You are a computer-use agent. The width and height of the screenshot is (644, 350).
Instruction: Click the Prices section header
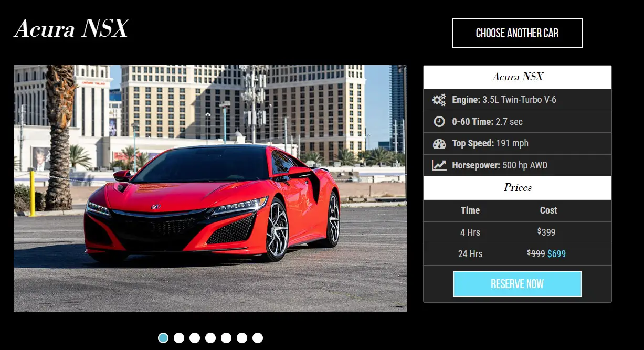[x=518, y=188]
